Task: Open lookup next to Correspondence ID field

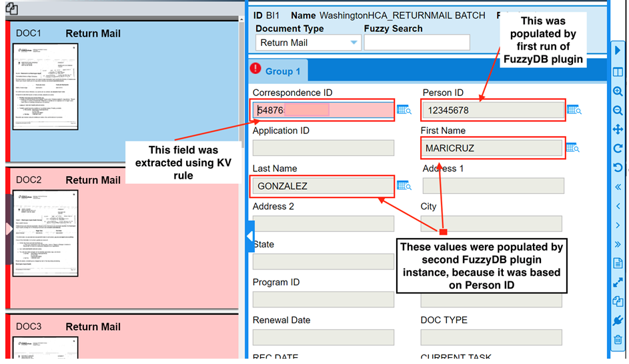Action: coord(404,110)
